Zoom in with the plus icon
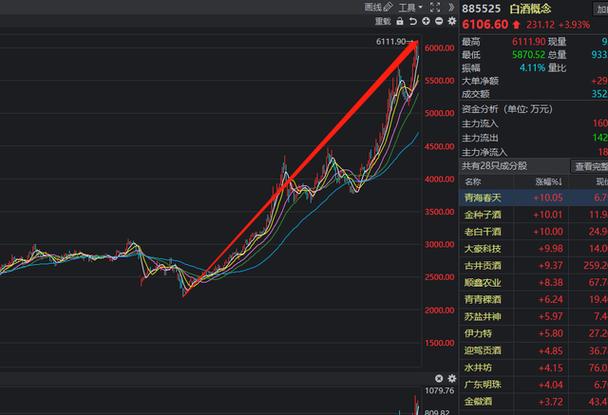The height and width of the screenshot is (415, 608). (x=426, y=21)
